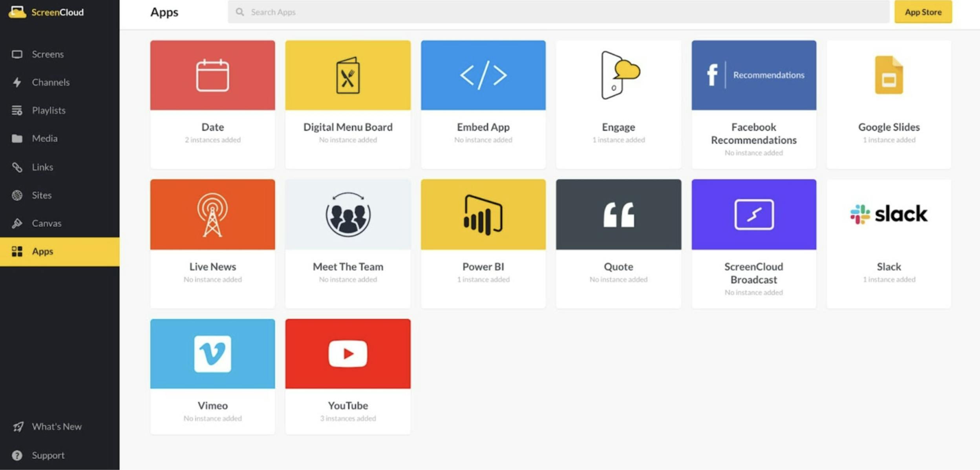Open the Facebook Recommendations tile image
Screen dimensions: 980x470
[x=754, y=75]
